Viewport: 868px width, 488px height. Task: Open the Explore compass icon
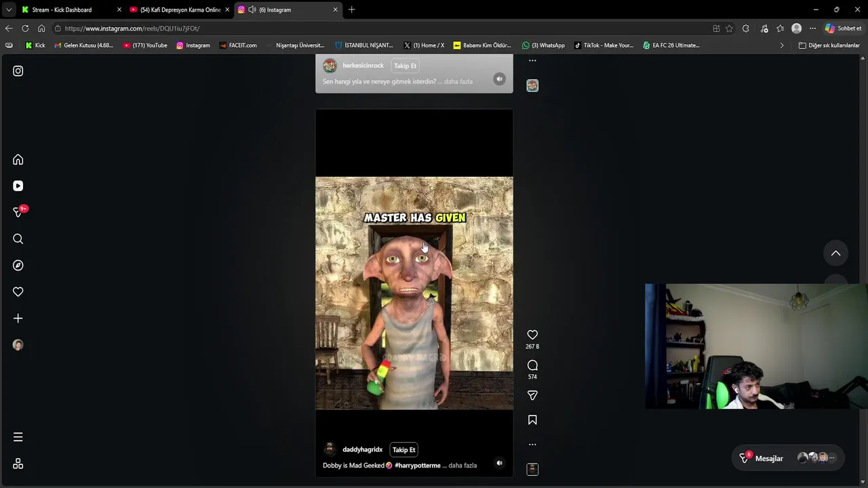[18, 265]
